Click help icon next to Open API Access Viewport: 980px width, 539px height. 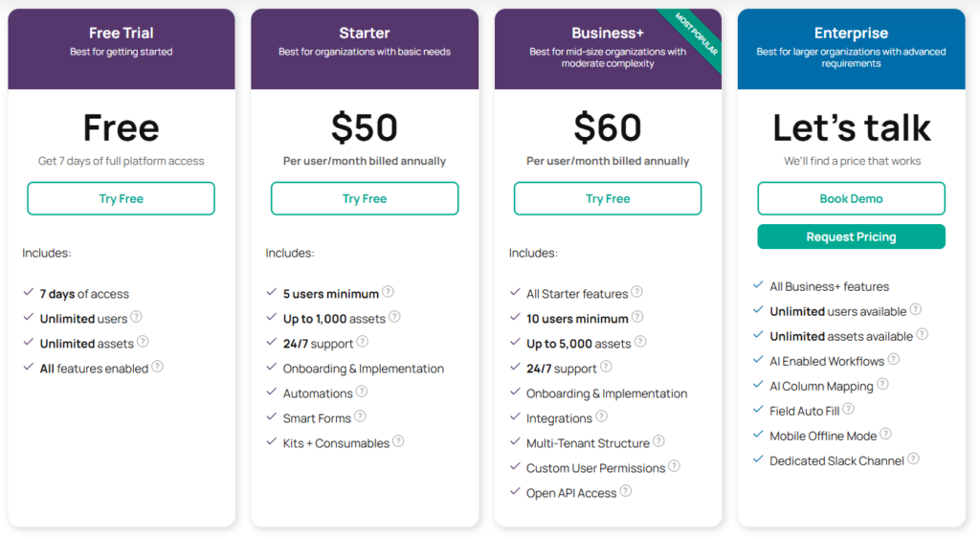[x=626, y=492]
